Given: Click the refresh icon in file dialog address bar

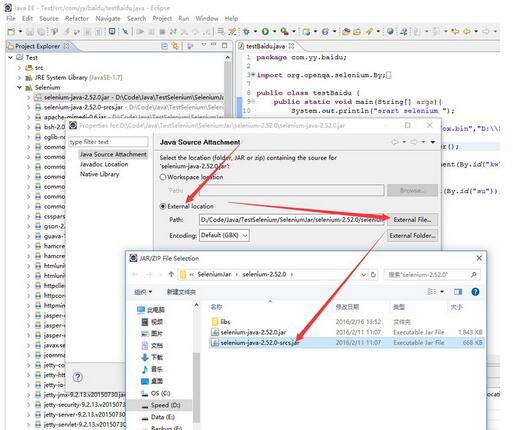Looking at the screenshot, I should point(373,275).
